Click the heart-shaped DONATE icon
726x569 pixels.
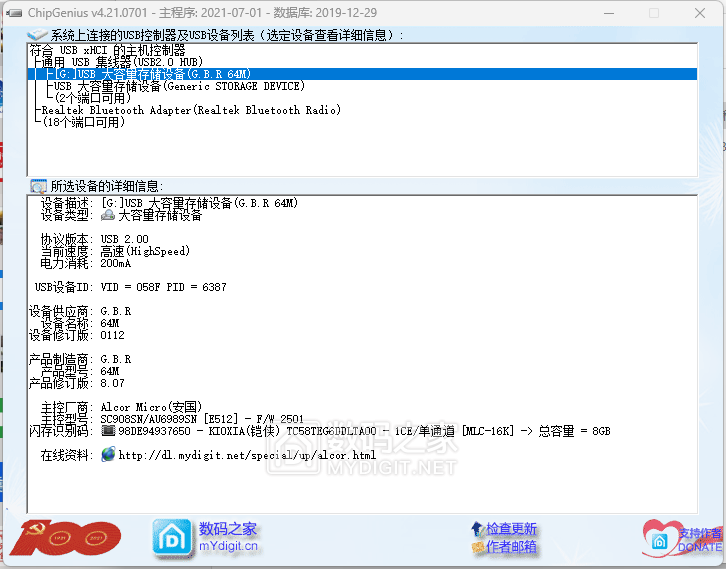tap(661, 538)
